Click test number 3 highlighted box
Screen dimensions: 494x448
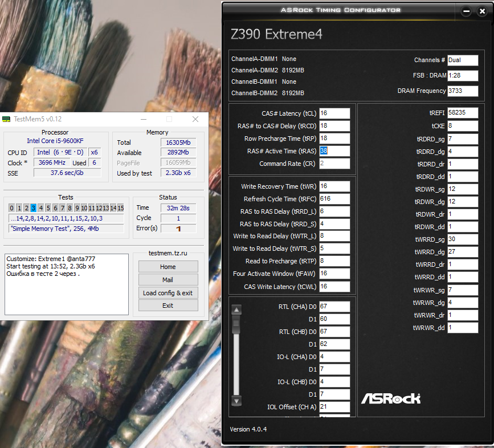[x=34, y=208]
